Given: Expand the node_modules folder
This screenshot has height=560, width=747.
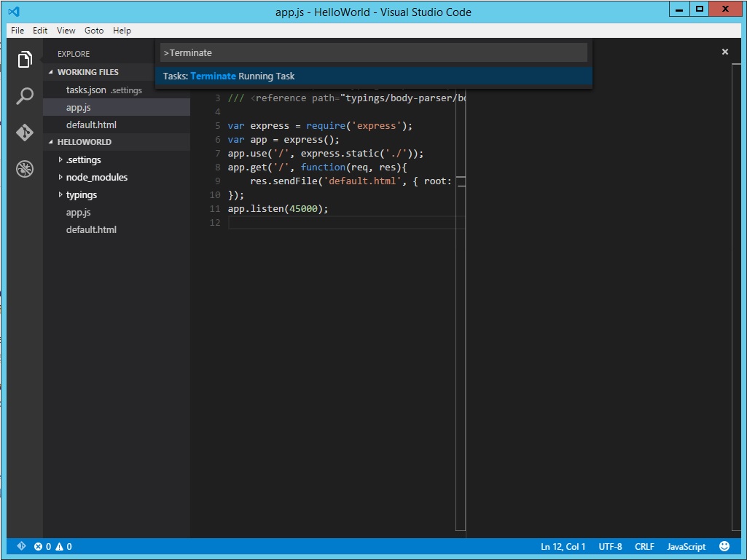Looking at the screenshot, I should click(x=60, y=177).
